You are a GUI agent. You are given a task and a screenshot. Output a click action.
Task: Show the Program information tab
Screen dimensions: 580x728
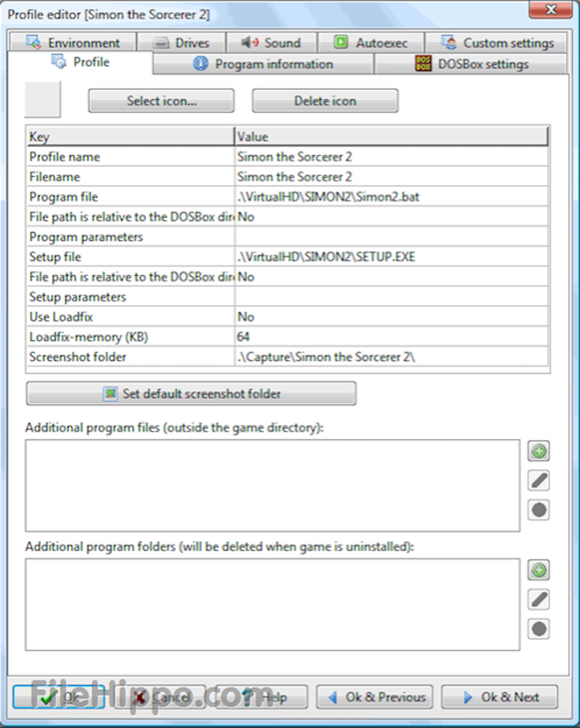pyautogui.click(x=263, y=64)
